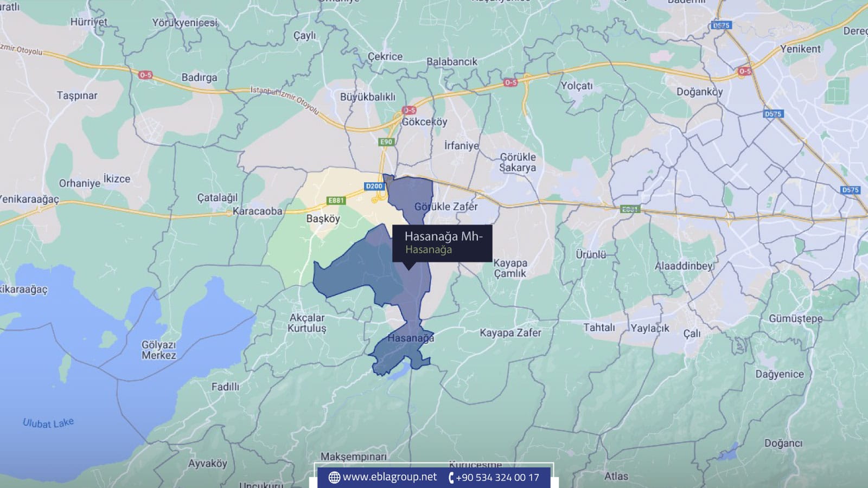
Task: Click the D200 road shield
Action: [x=374, y=186]
